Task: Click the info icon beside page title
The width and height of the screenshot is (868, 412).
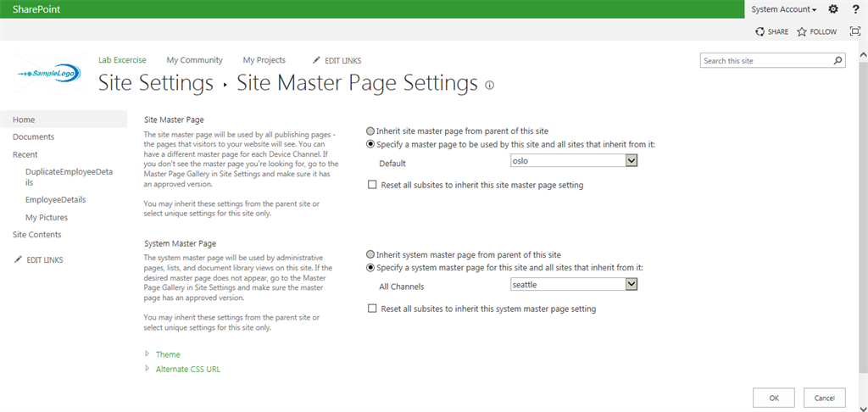Action: pos(490,85)
